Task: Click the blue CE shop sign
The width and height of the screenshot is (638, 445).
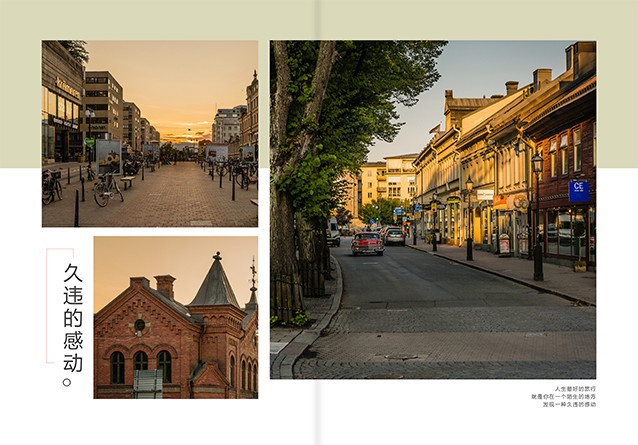Action: (579, 190)
